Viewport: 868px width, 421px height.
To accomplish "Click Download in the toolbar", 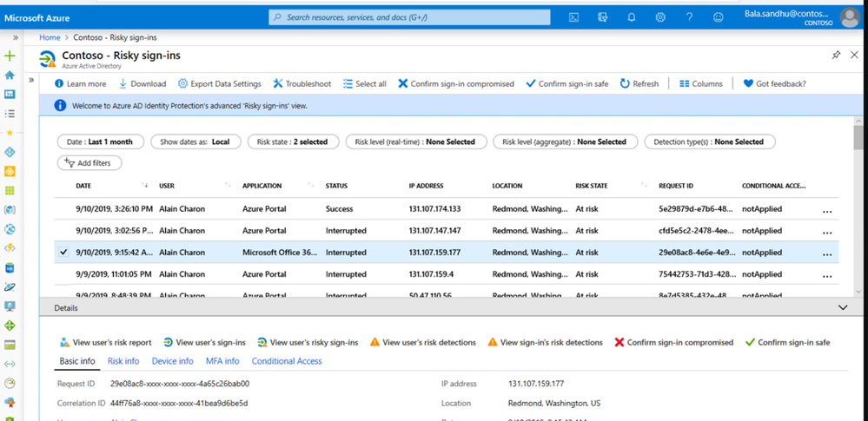I will [142, 84].
